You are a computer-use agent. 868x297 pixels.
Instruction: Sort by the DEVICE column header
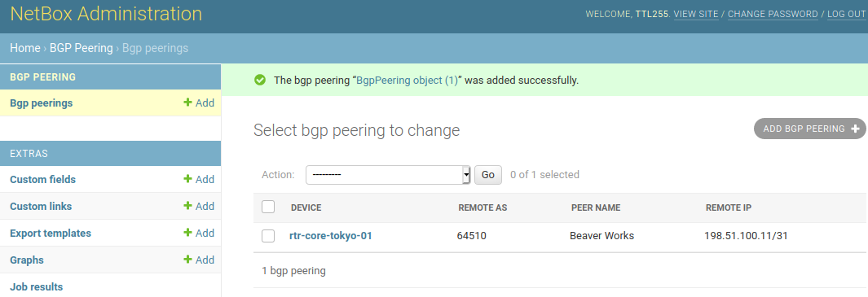click(x=306, y=208)
